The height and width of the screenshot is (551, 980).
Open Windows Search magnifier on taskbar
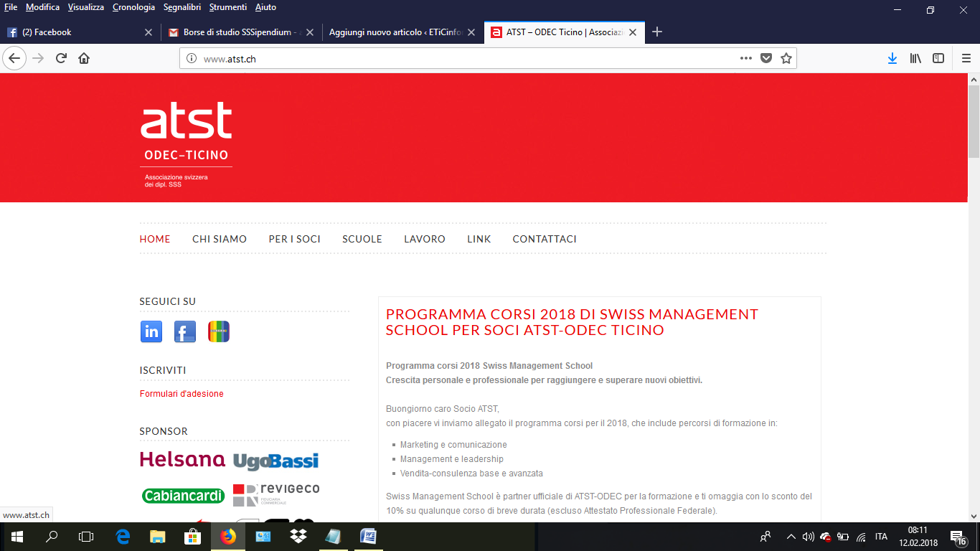(52, 536)
